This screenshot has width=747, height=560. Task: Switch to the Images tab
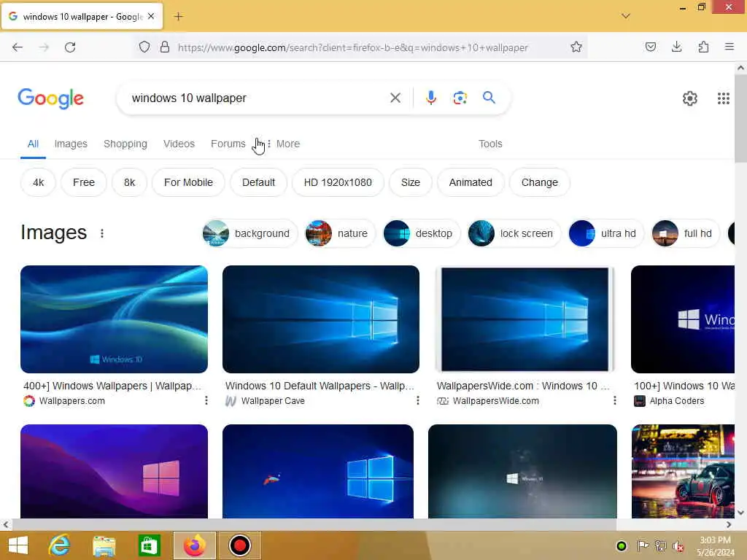[x=71, y=144]
